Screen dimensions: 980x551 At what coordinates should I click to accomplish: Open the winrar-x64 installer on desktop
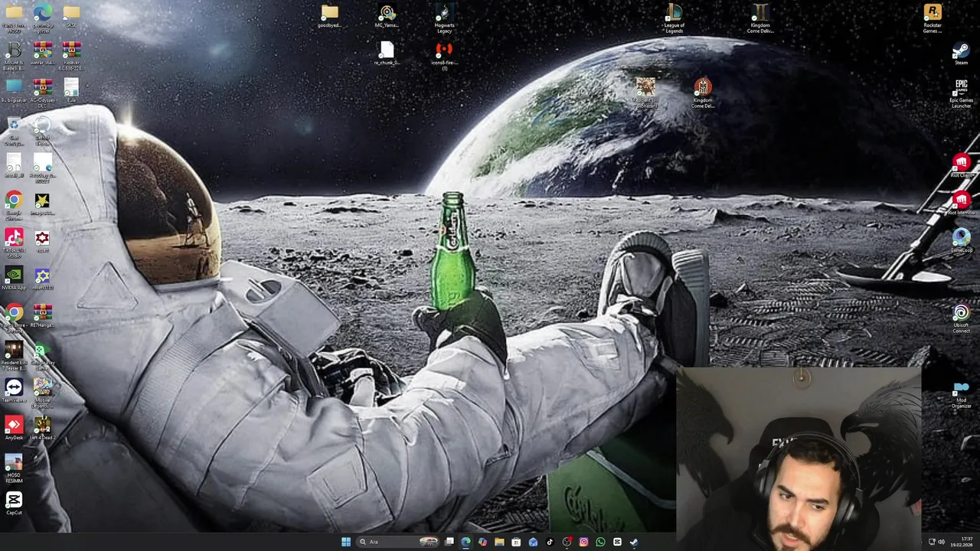tap(42, 54)
